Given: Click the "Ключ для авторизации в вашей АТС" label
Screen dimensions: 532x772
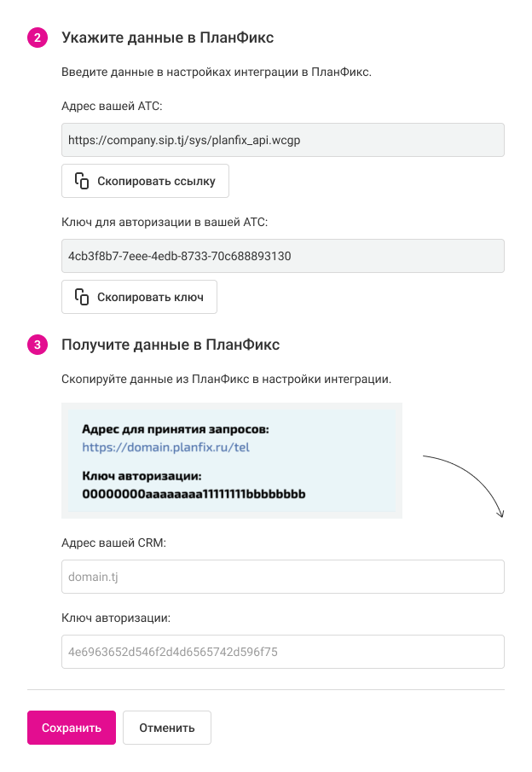Looking at the screenshot, I should click(165, 222).
